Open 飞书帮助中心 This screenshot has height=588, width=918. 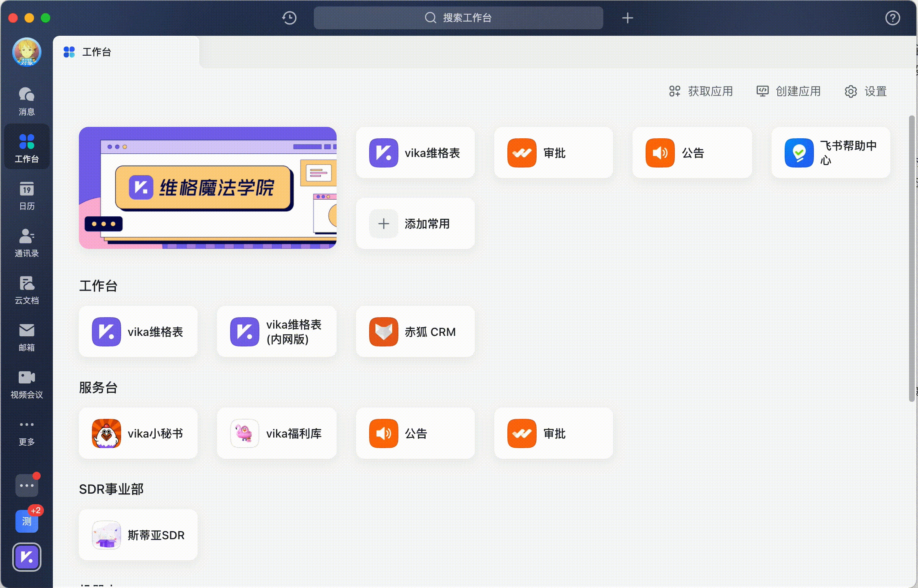(830, 152)
